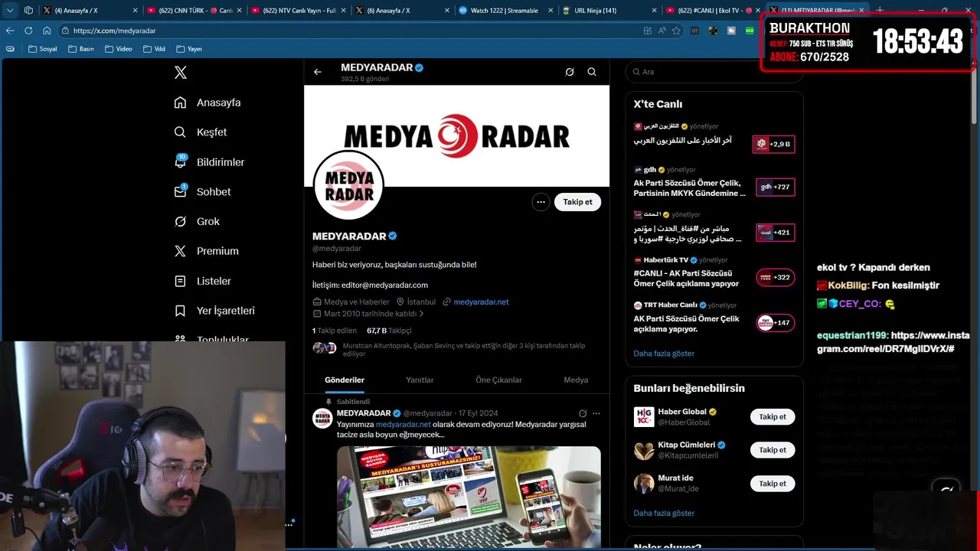Click the profile search magnifier icon
This screenshot has height=551, width=980.
pos(592,72)
